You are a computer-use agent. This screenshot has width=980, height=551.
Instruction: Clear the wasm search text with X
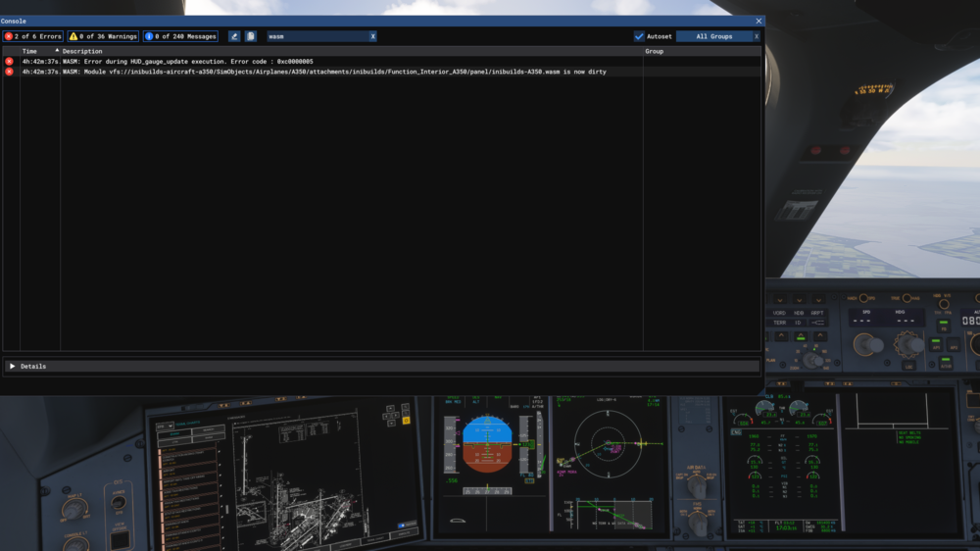tap(372, 36)
